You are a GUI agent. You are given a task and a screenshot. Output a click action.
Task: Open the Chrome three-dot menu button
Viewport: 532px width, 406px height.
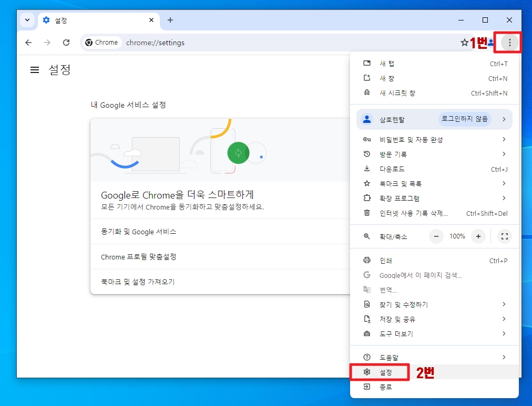point(509,43)
